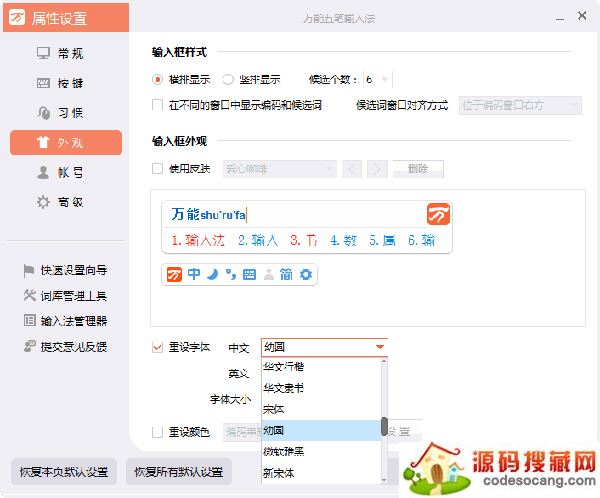The width and height of the screenshot is (600, 498).
Task: Click the half-moon width icon
Action: point(213,274)
